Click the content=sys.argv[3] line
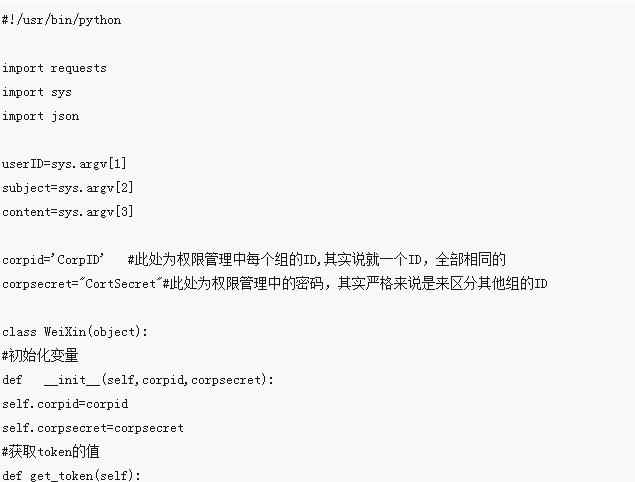Viewport: 635px width, 482px height. pyautogui.click(x=68, y=212)
